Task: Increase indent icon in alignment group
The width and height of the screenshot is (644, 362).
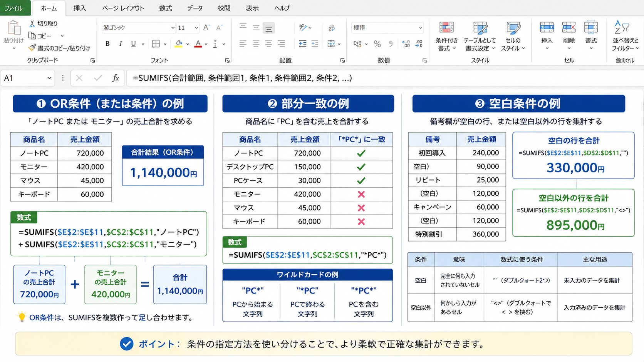Action: tap(315, 44)
